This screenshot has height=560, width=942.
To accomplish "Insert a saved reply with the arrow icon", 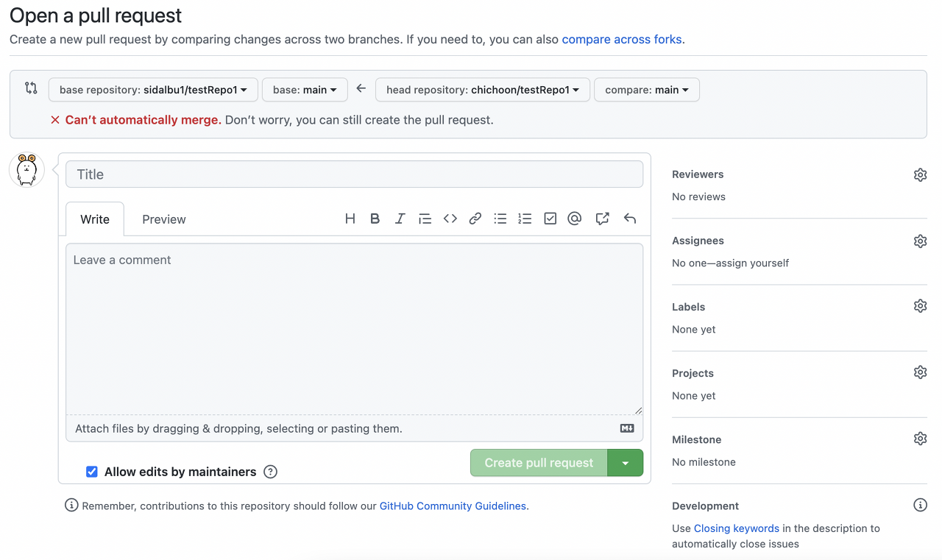I will [629, 219].
